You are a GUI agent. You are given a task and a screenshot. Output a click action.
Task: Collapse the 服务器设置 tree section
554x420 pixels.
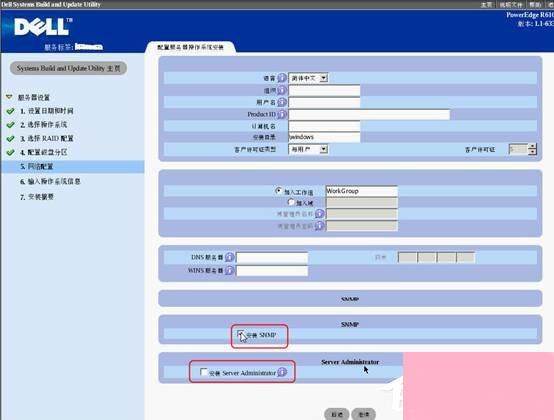click(9, 97)
